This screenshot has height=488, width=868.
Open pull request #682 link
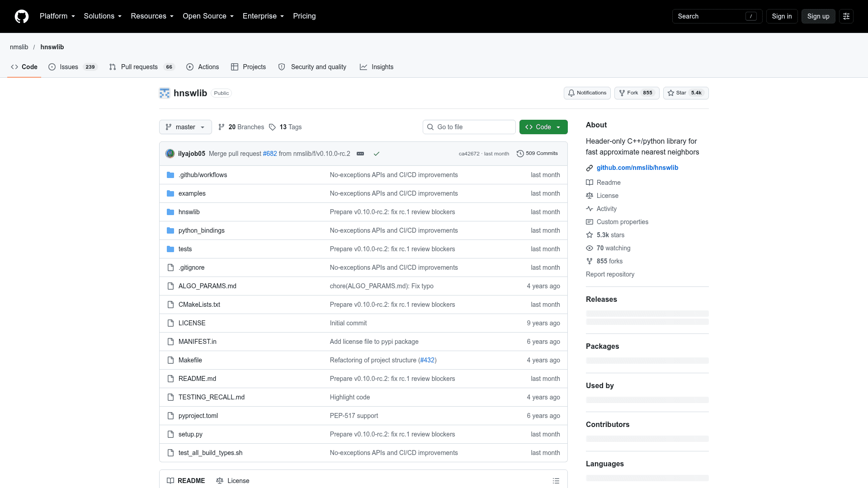pyautogui.click(x=270, y=154)
